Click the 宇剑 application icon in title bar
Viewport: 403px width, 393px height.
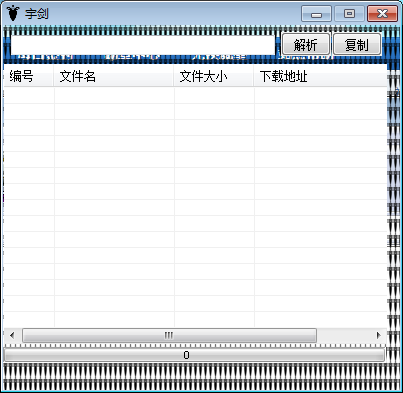point(13,13)
